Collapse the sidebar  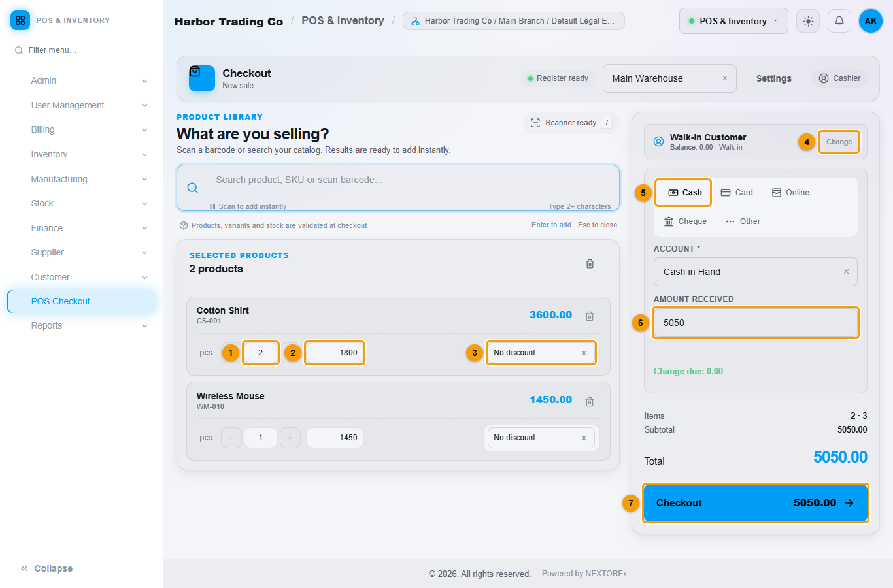pos(46,568)
